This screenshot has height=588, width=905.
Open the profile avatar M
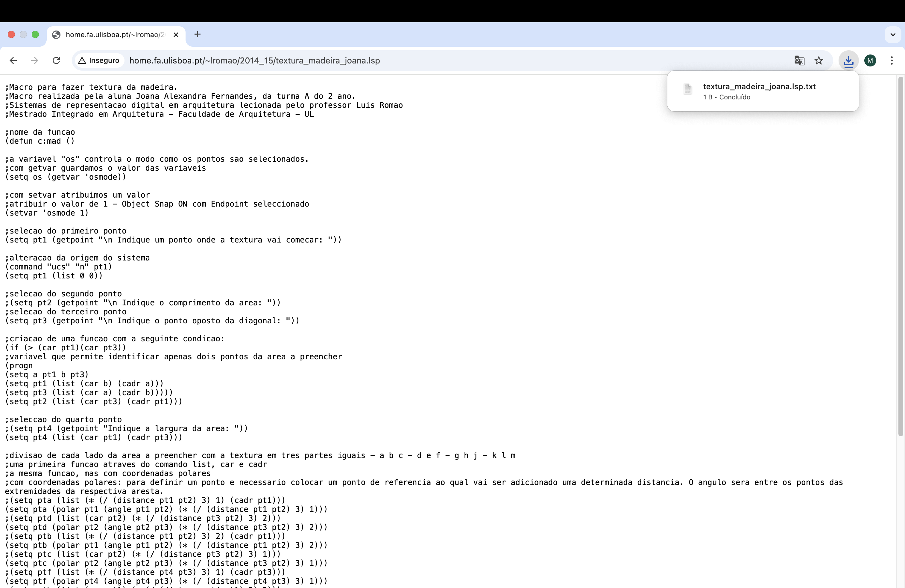click(870, 60)
